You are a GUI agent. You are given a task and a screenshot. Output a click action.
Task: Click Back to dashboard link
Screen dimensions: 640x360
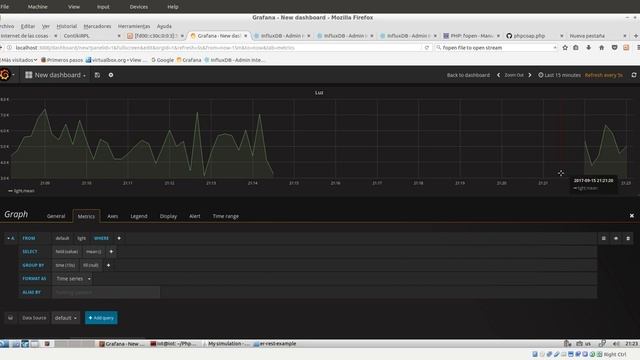point(468,75)
